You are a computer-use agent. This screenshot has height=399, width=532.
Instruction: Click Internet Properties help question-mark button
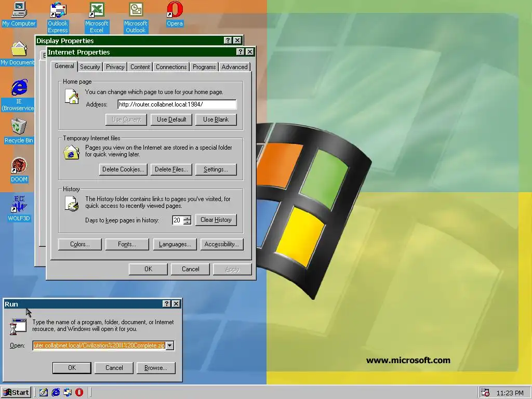(240, 51)
